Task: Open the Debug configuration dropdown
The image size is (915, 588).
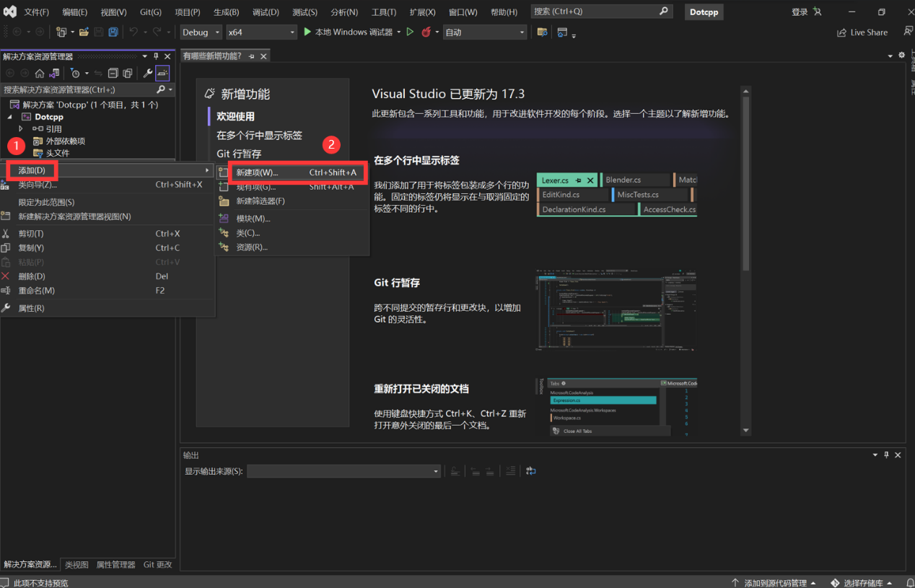Action: 201,32
